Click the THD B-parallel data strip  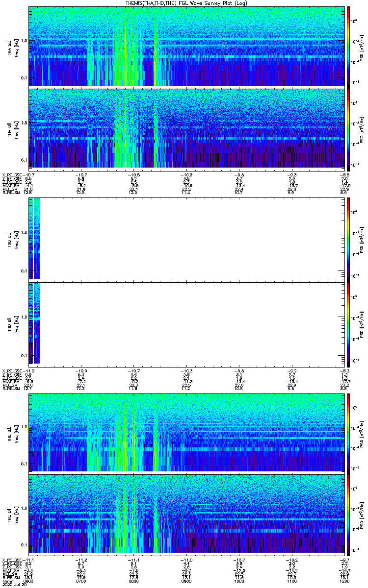click(x=34, y=322)
